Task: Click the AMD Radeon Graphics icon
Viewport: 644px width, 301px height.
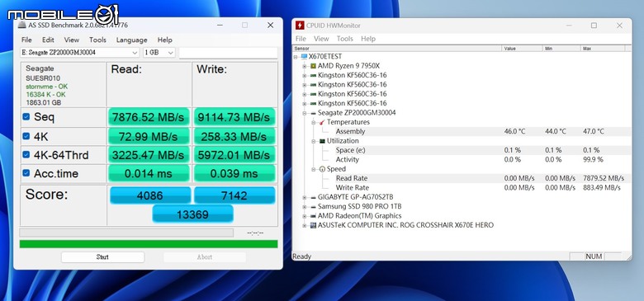Action: (314, 216)
